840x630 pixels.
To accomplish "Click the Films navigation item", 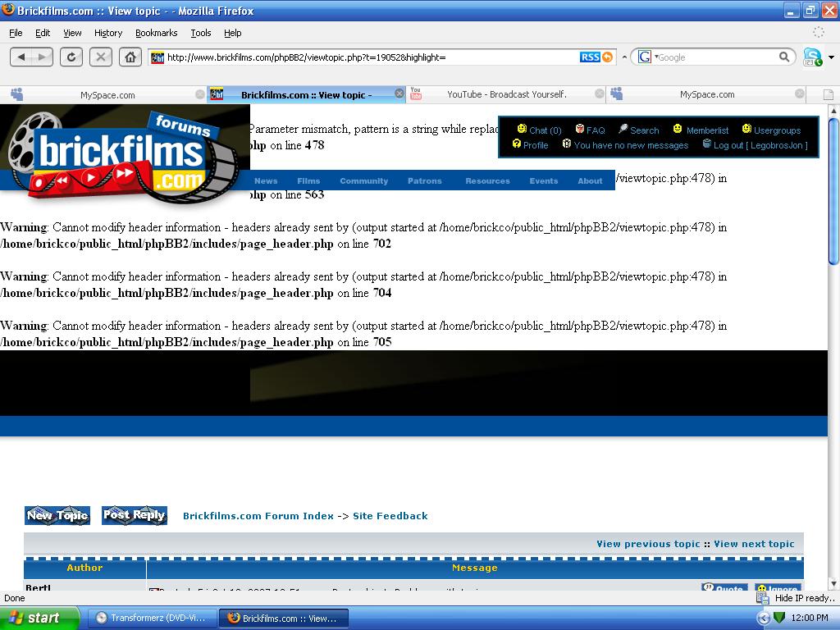I will pyautogui.click(x=308, y=180).
